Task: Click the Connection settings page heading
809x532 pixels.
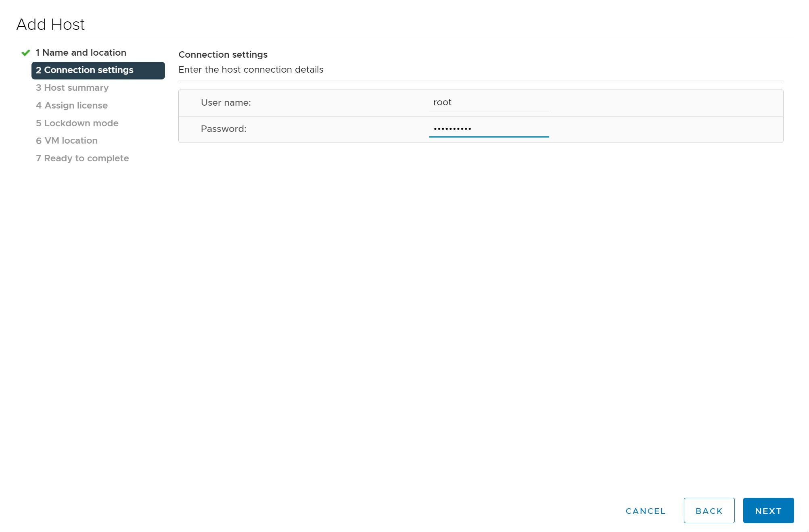Action: 223,54
